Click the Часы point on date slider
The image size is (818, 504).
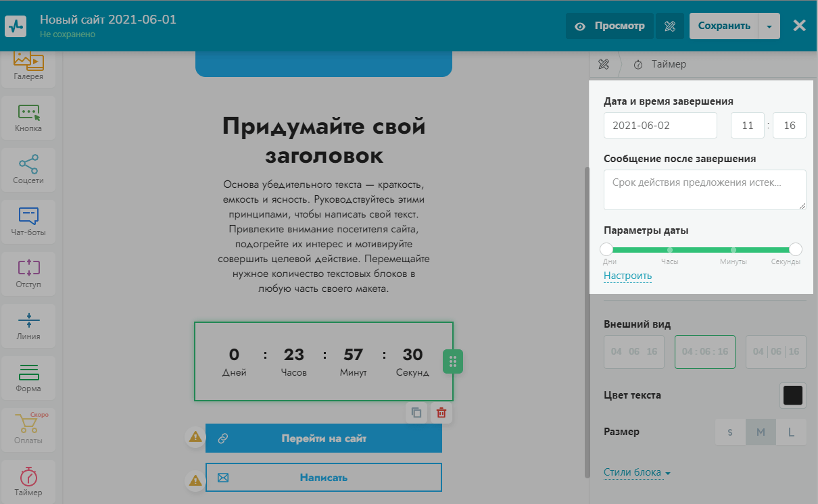click(x=670, y=250)
